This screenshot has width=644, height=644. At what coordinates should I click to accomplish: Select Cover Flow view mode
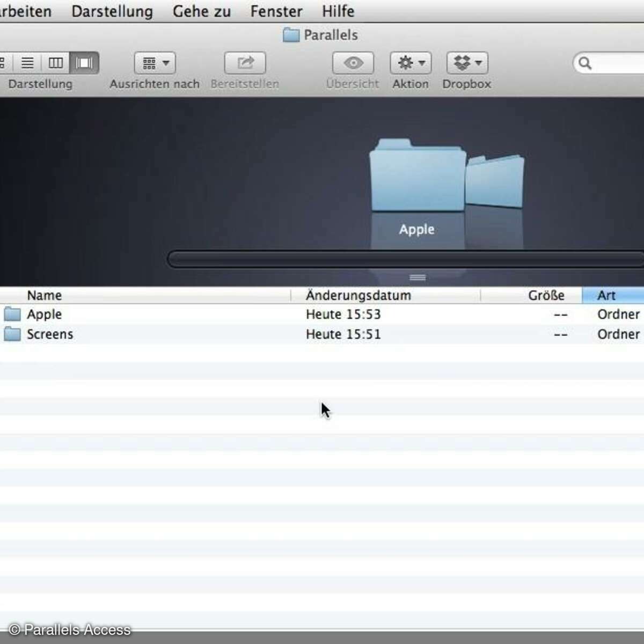tap(84, 63)
